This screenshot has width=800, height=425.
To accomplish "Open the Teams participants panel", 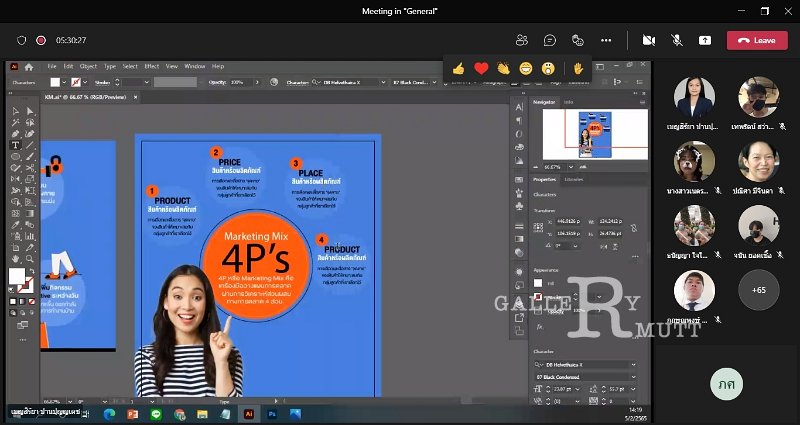I will click(521, 40).
